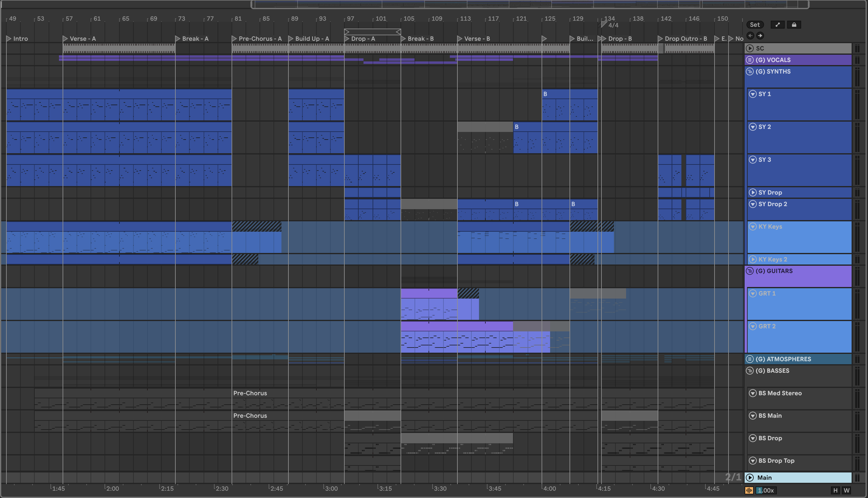The image size is (868, 498).
Task: Unfold the Main track
Action: tap(750, 477)
